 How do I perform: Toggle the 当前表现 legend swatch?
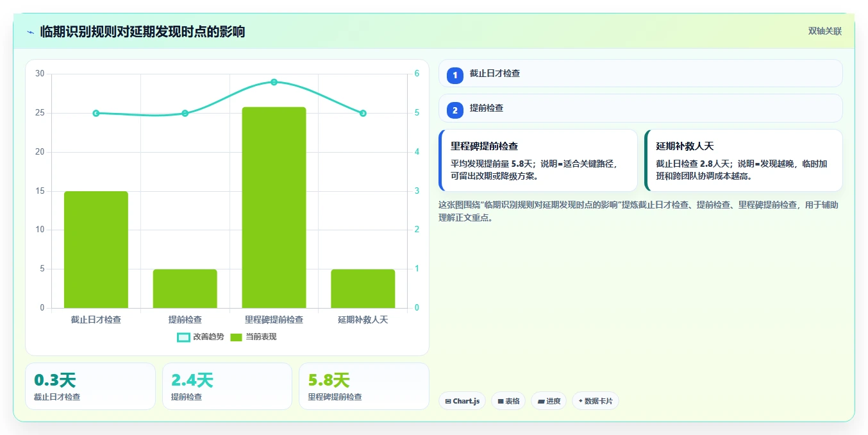pos(236,337)
